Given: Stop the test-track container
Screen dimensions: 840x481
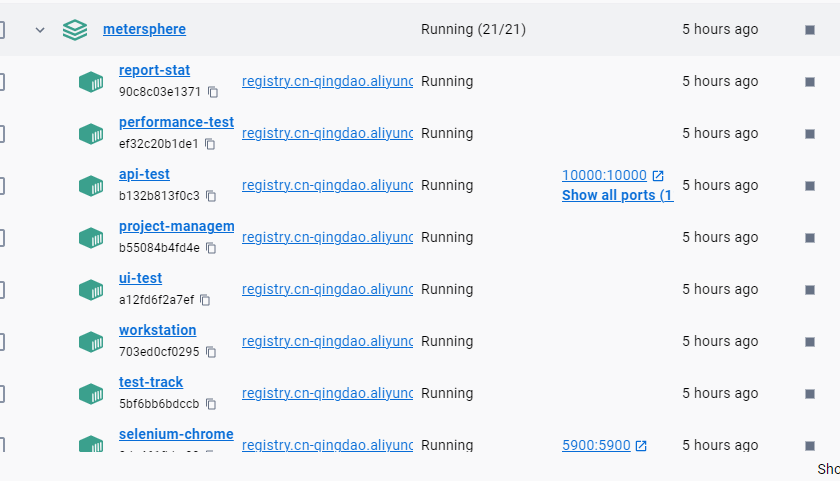Looking at the screenshot, I should point(810,394).
